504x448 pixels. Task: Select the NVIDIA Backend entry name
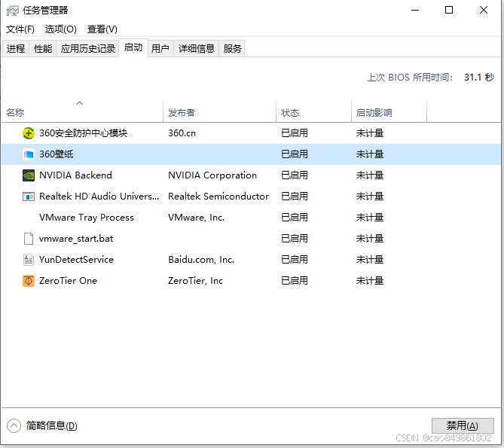coord(75,175)
